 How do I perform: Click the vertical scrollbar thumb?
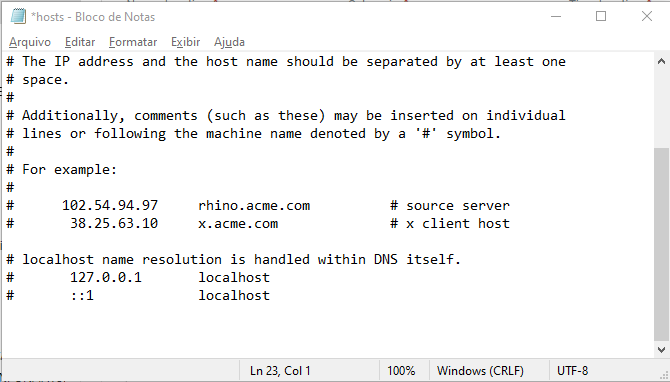[x=661, y=244]
